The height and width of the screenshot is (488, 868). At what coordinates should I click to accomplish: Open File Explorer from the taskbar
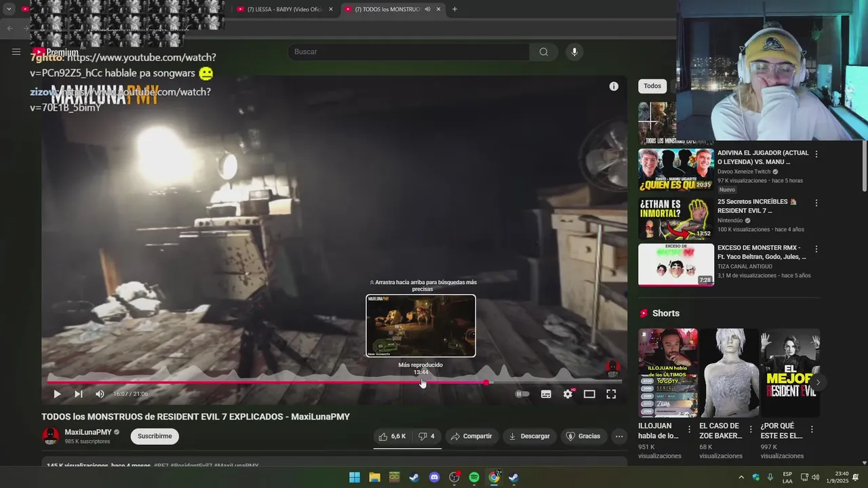pyautogui.click(x=374, y=477)
